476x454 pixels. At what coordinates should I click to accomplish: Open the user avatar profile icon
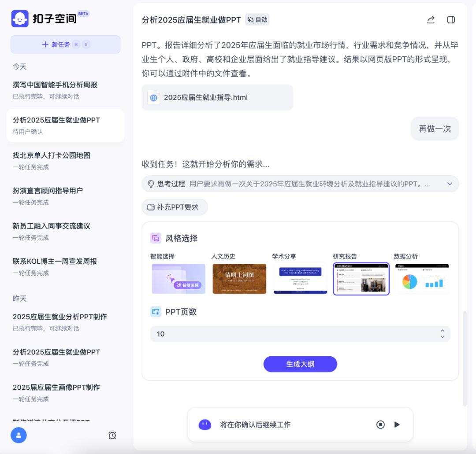[19, 435]
